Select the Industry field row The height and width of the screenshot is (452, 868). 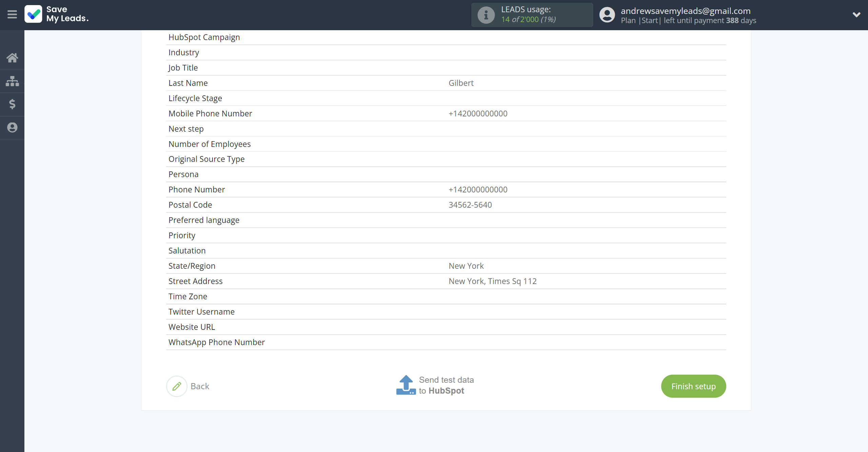coord(446,53)
